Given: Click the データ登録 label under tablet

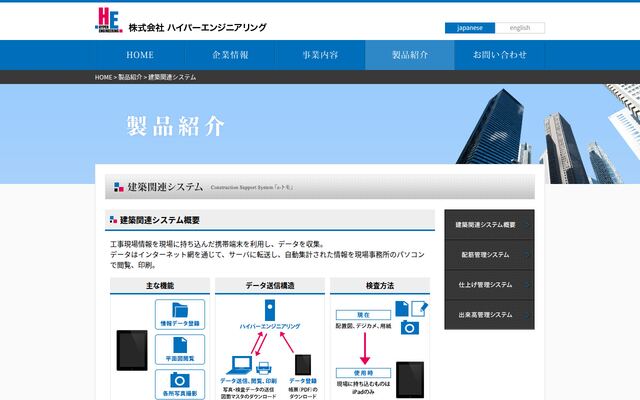Looking at the screenshot, I should click(303, 381).
